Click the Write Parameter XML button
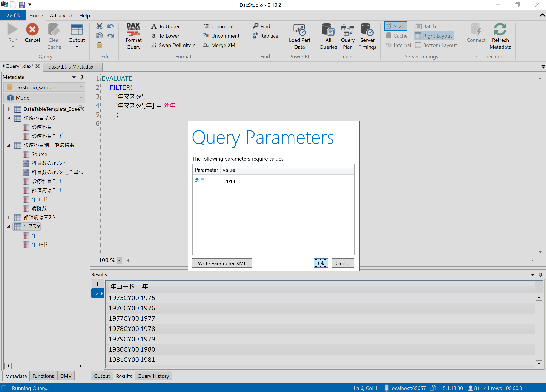 point(222,263)
